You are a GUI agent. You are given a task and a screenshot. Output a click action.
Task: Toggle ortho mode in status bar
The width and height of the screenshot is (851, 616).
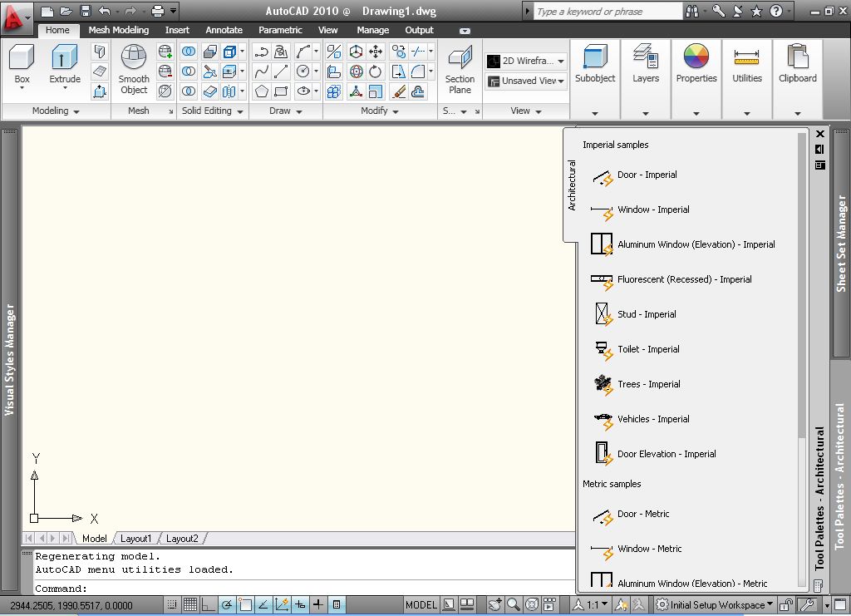pos(208,604)
